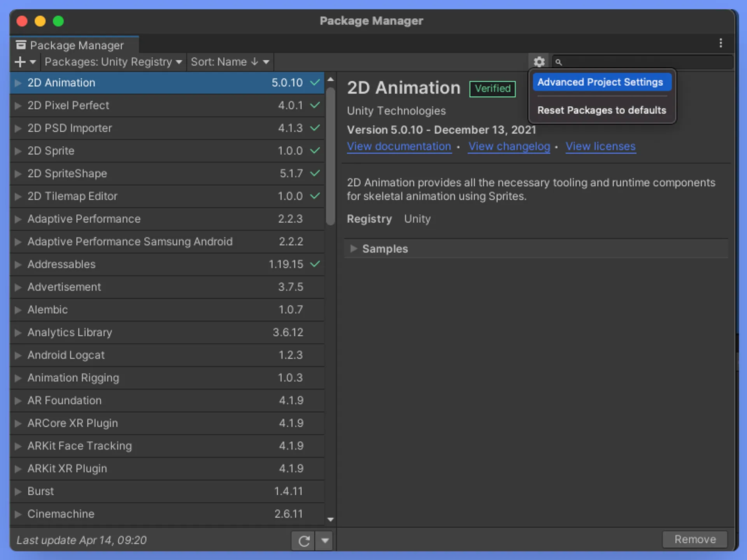This screenshot has height=560, width=747.
Task: Click the plus add package icon
Action: [20, 62]
